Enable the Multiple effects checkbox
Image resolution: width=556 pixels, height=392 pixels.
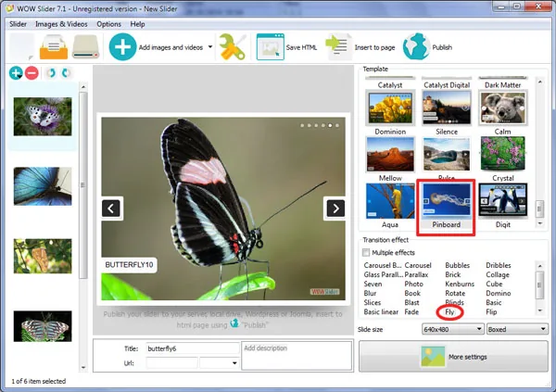pyautogui.click(x=366, y=252)
